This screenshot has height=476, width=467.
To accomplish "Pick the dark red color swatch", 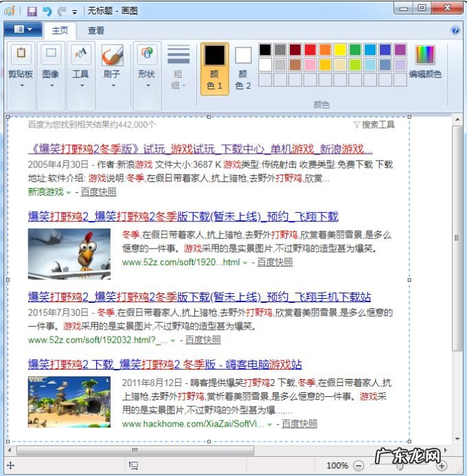I will tap(295, 49).
